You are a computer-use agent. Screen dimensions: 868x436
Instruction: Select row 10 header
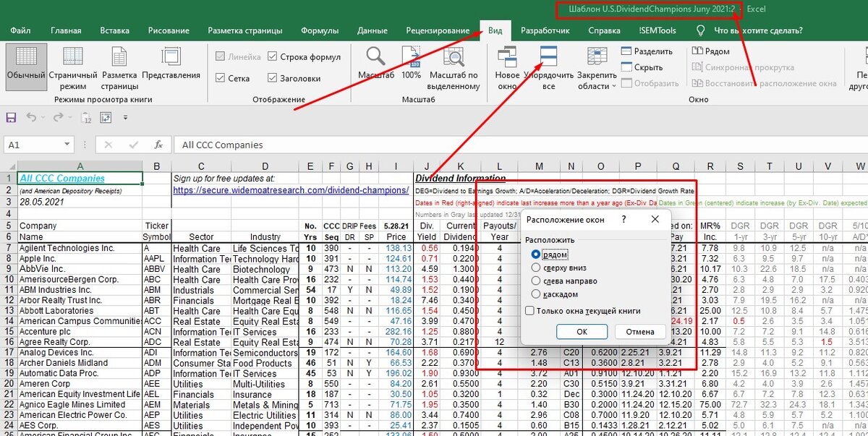8,279
